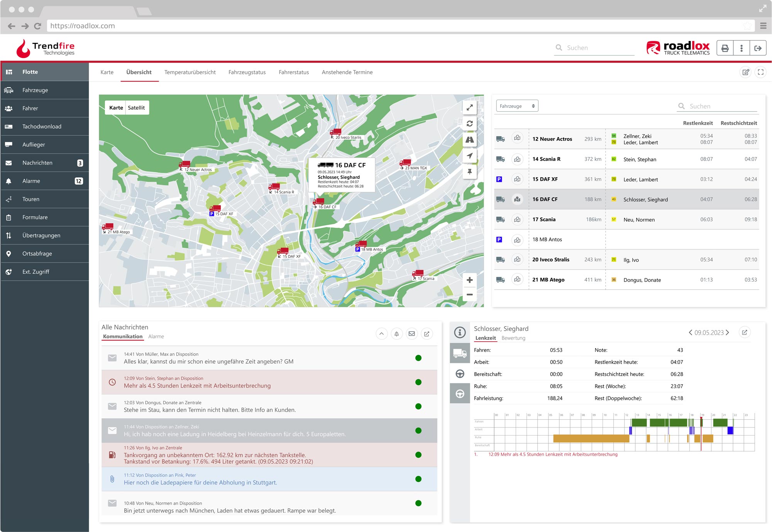Select Tachodownload in the sidebar
Image resolution: width=772 pixels, height=532 pixels.
point(42,126)
